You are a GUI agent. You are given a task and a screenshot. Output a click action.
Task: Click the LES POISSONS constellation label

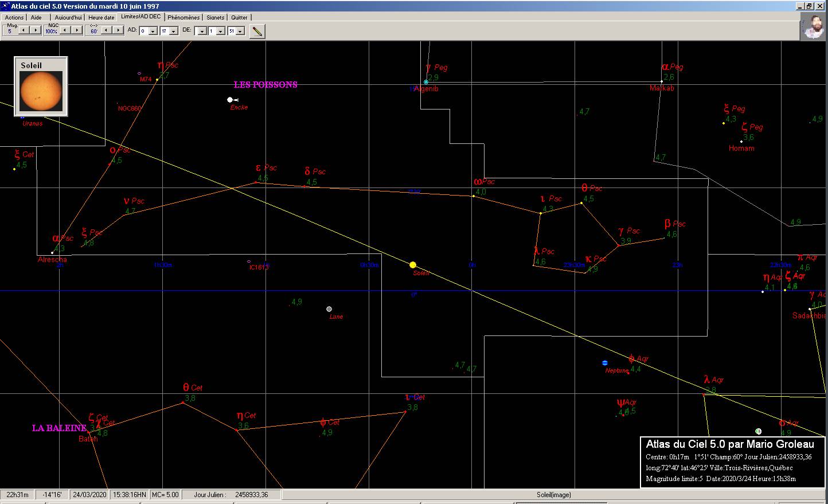click(x=265, y=85)
